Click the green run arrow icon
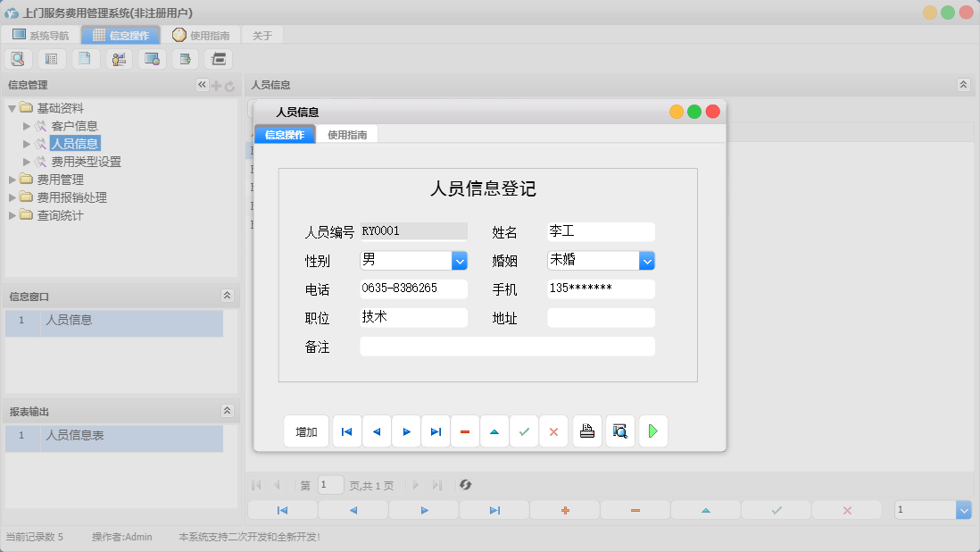The height and width of the screenshot is (552, 980). click(652, 431)
